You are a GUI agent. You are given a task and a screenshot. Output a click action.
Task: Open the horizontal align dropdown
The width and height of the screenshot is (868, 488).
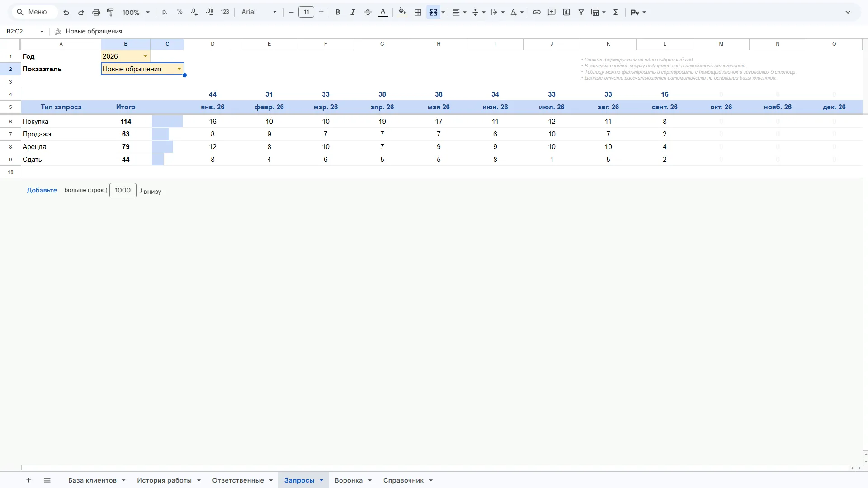[x=459, y=12]
